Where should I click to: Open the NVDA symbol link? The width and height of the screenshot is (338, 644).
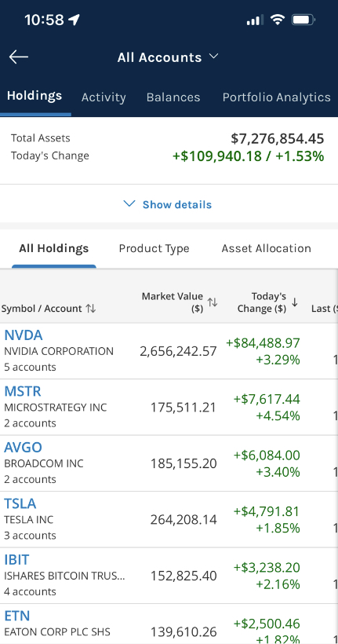click(x=24, y=335)
